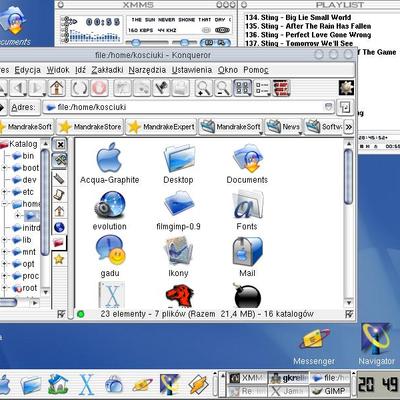The image size is (400, 400).
Task: Launch Navigator from the desktop
Action: pyautogui.click(x=376, y=345)
